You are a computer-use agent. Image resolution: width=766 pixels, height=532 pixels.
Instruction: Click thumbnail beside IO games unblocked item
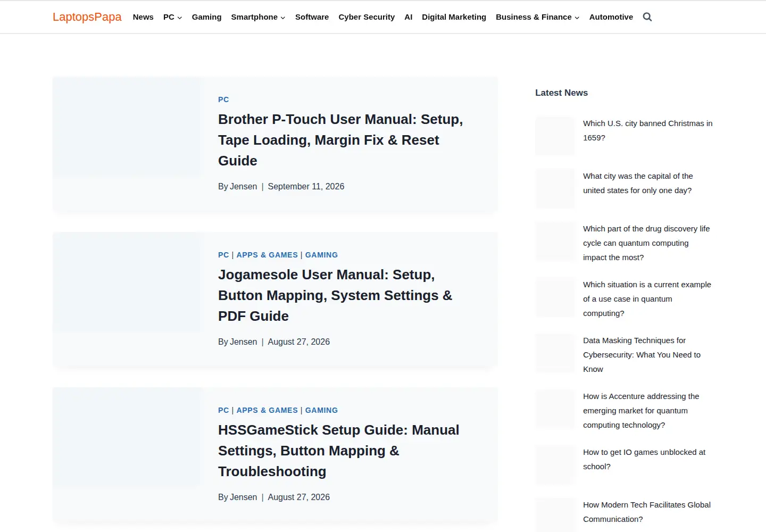555,465
